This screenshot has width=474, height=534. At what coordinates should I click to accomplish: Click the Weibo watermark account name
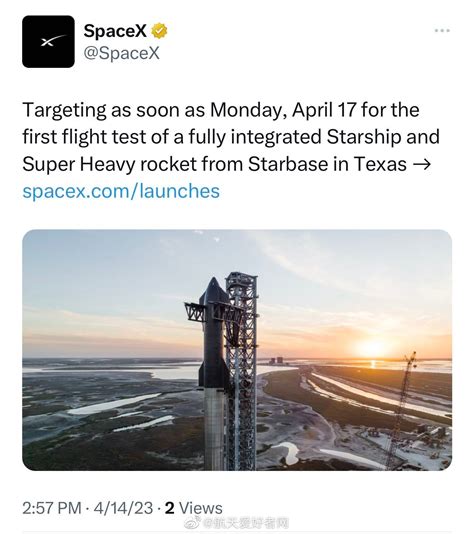click(246, 523)
